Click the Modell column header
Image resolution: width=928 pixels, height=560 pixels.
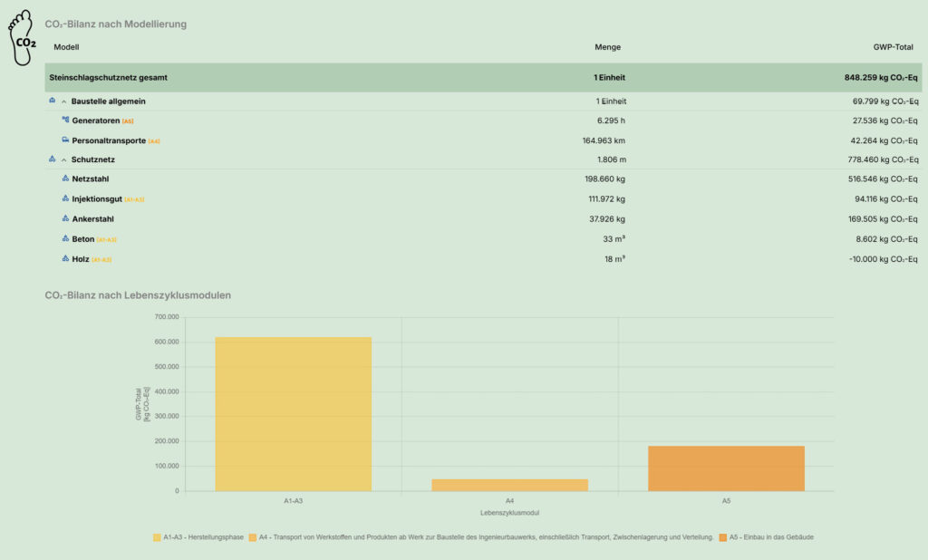click(66, 47)
